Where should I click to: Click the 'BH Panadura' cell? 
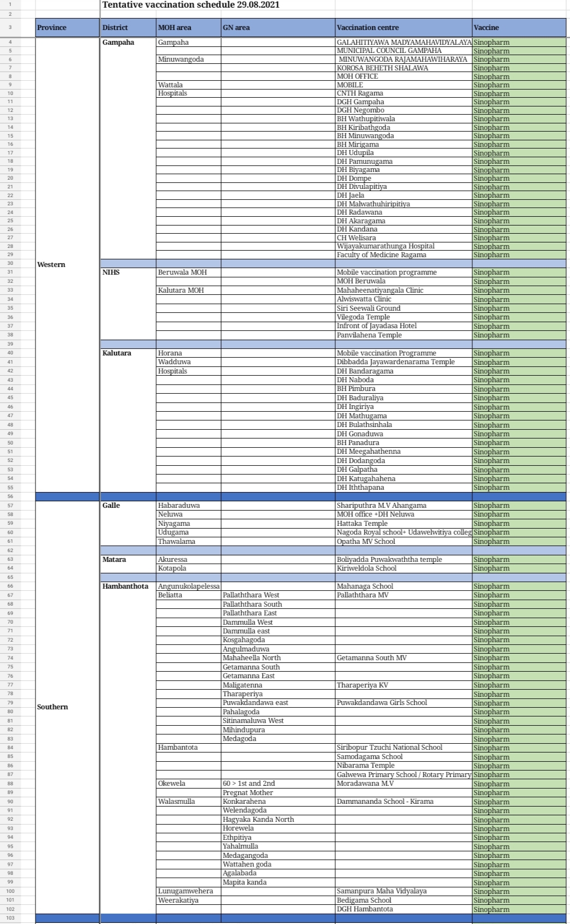pyautogui.click(x=404, y=443)
